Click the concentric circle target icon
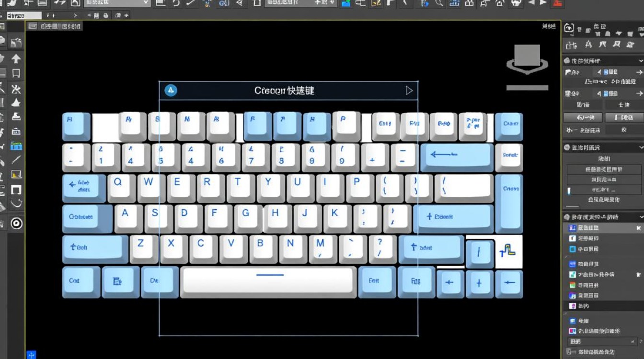The image size is (644, 359). click(17, 223)
